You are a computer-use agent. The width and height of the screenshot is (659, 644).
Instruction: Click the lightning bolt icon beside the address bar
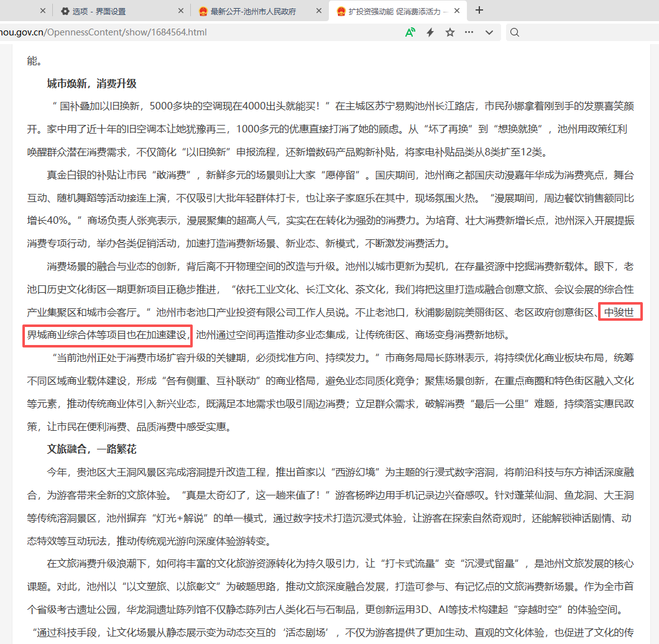[x=430, y=32]
